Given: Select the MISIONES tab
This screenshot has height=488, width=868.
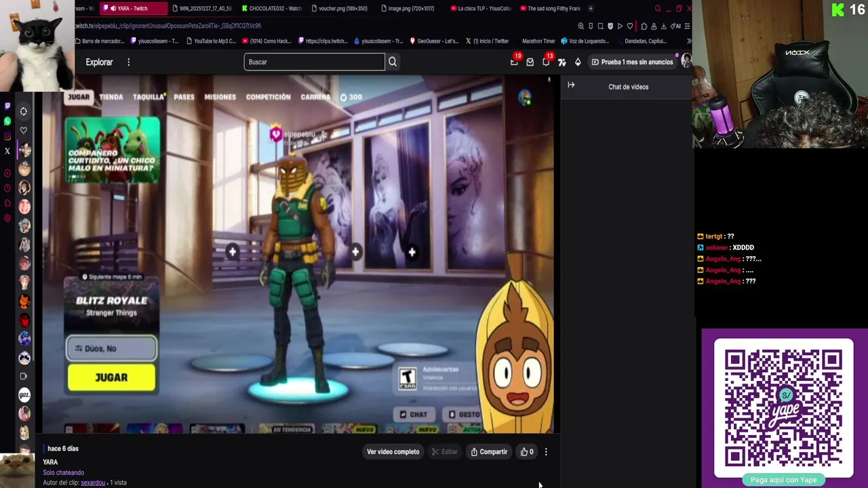Looking at the screenshot, I should click(x=220, y=97).
